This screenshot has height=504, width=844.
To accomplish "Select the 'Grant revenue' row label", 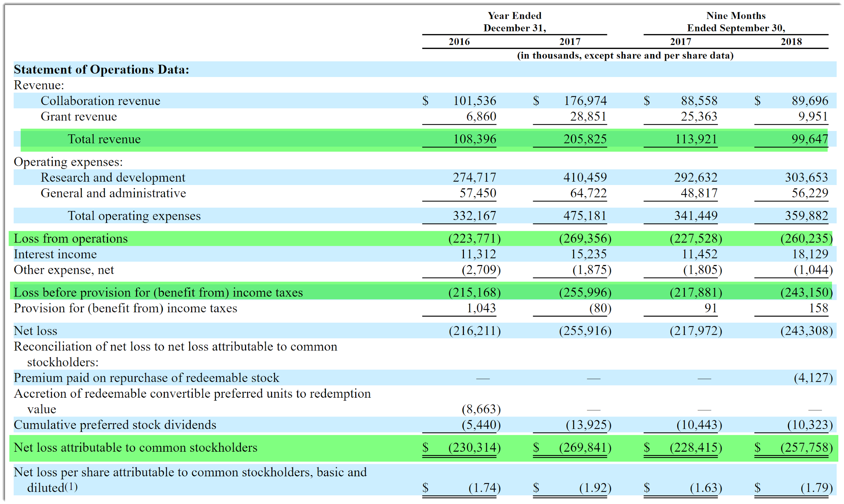I will [78, 116].
